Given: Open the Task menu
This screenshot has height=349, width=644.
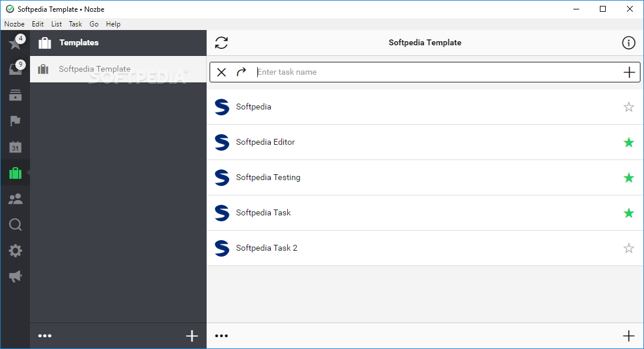Looking at the screenshot, I should [x=75, y=24].
